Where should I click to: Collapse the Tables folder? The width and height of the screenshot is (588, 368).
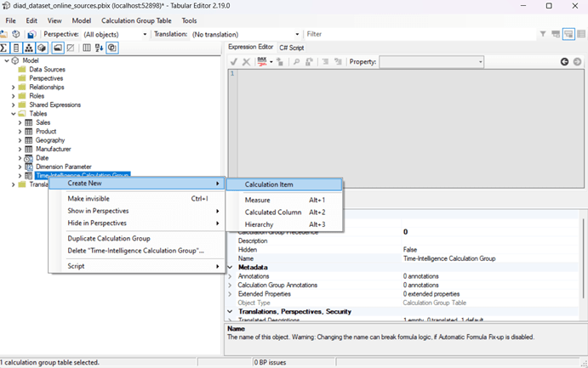point(13,113)
